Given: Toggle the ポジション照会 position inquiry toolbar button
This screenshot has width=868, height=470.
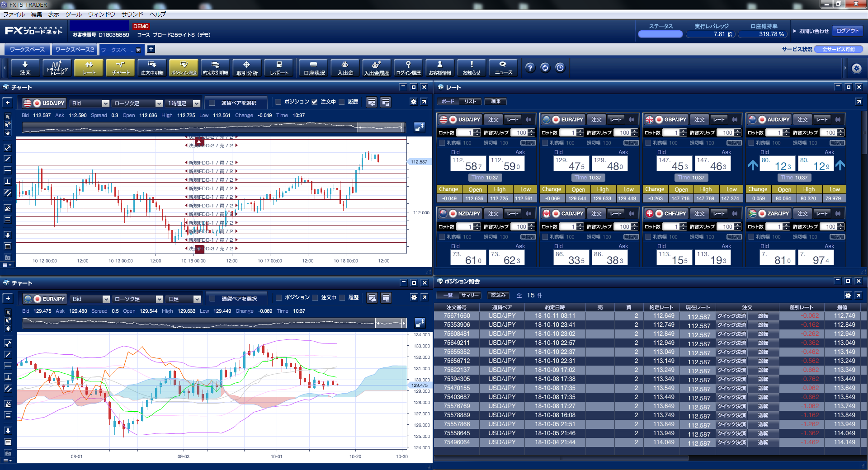Looking at the screenshot, I should (184, 68).
